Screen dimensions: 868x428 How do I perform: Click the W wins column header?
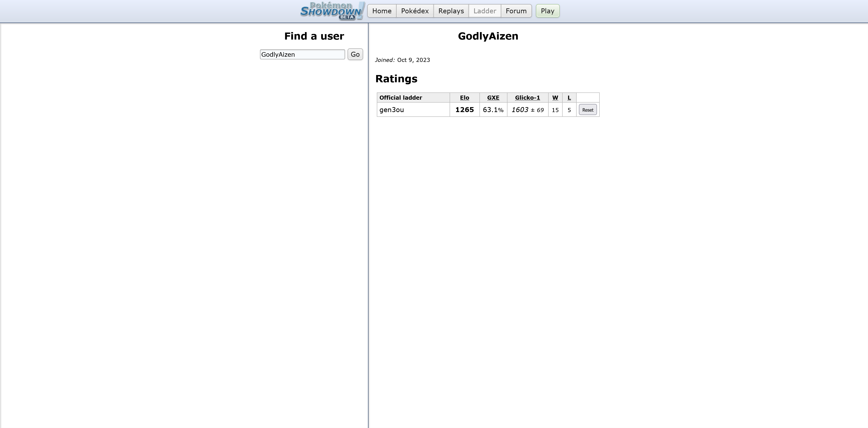click(x=555, y=98)
